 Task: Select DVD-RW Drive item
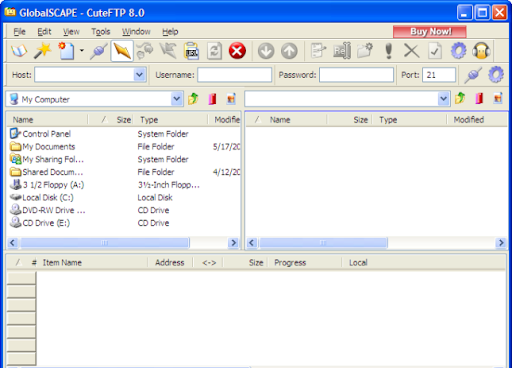point(47,210)
